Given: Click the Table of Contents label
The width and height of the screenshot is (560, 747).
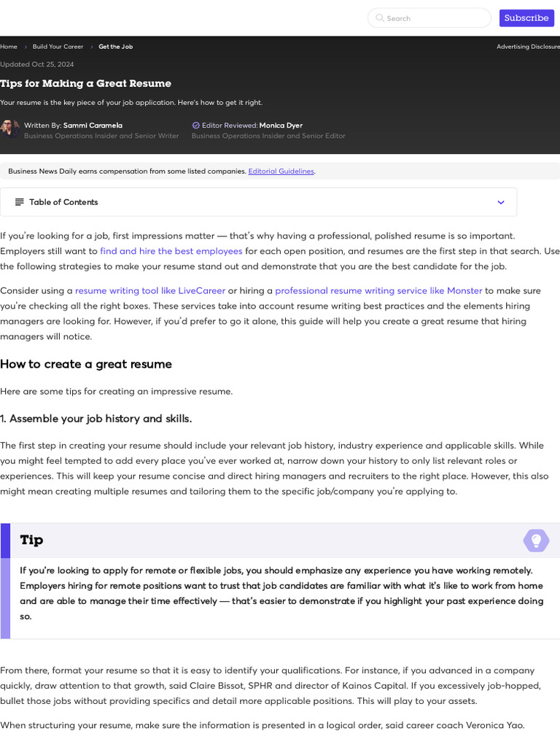Looking at the screenshot, I should (63, 202).
